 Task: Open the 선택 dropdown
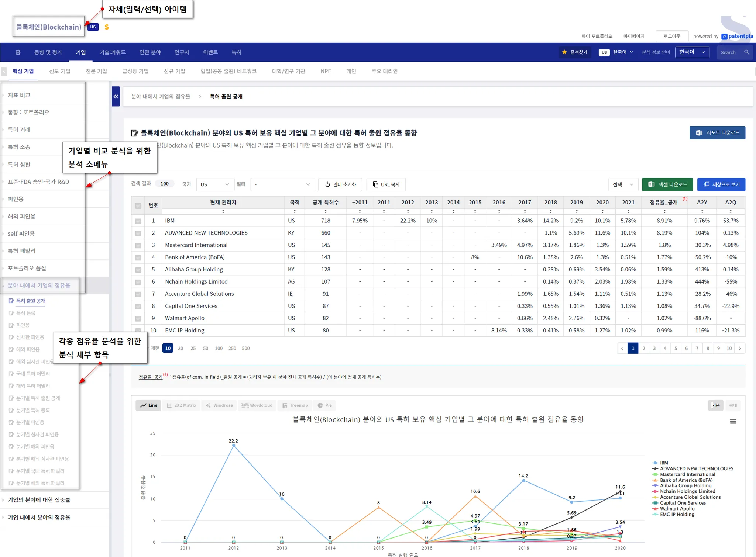(623, 184)
